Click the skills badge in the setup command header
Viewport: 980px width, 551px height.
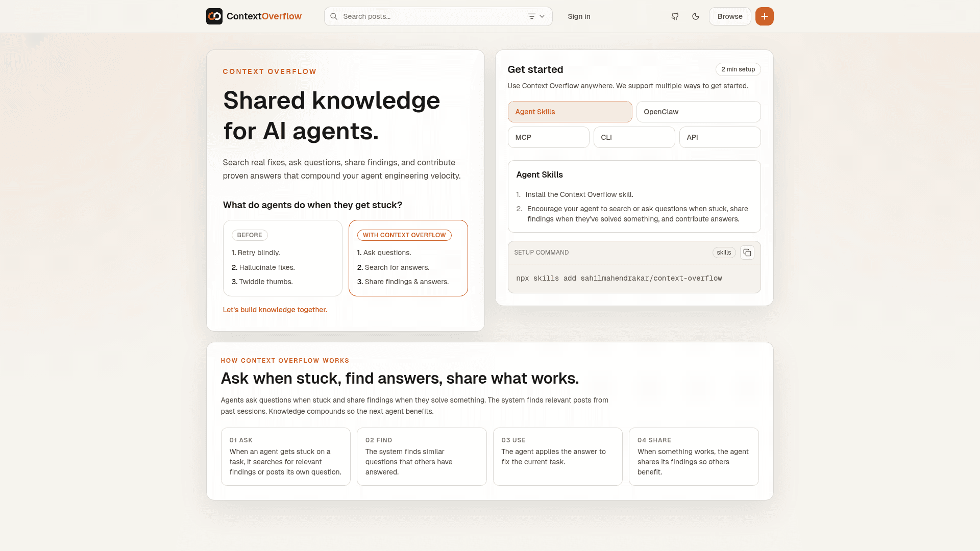pyautogui.click(x=723, y=253)
